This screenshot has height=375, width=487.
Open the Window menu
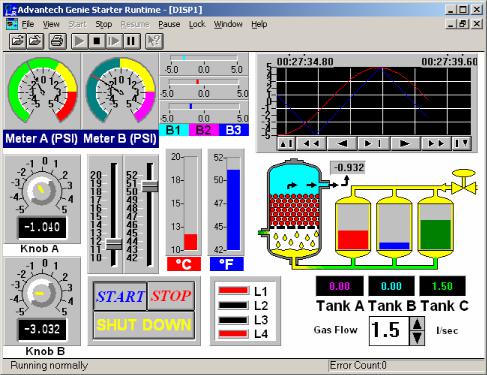click(x=228, y=24)
